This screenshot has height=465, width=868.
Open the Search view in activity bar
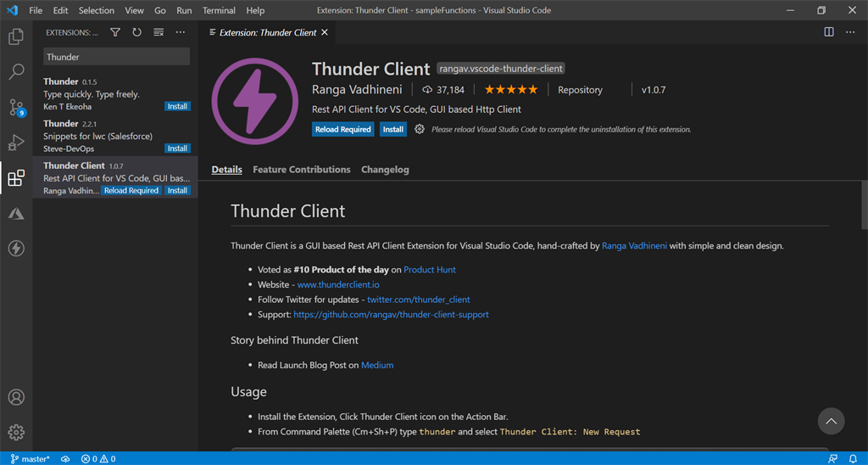[x=16, y=71]
